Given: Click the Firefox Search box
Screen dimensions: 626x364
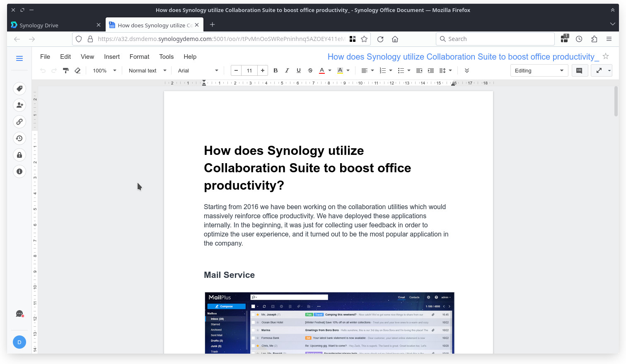Looking at the screenshot, I should pyautogui.click(x=495, y=39).
